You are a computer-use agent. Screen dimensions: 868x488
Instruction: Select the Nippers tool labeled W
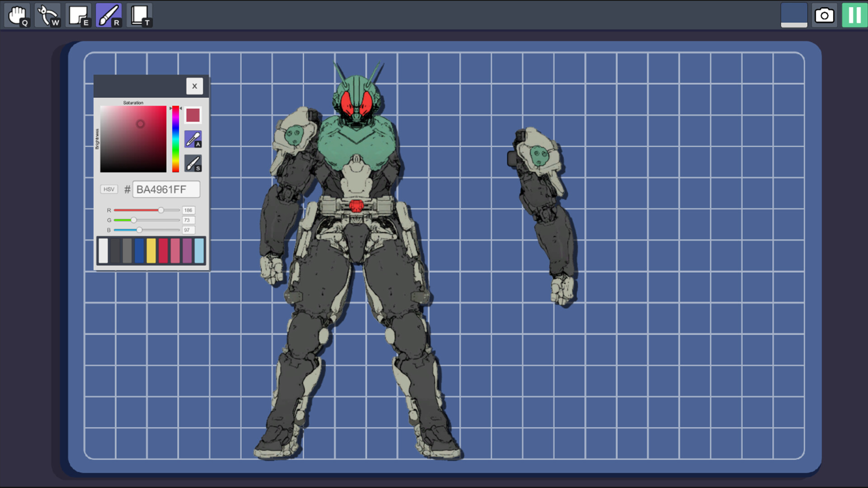click(48, 14)
